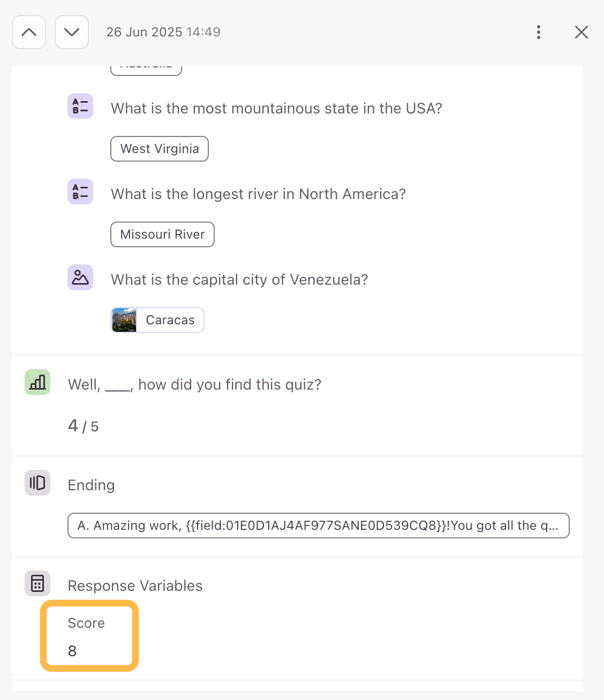This screenshot has width=604, height=700.
Task: Select the Caracas answer chip
Action: coord(157,320)
